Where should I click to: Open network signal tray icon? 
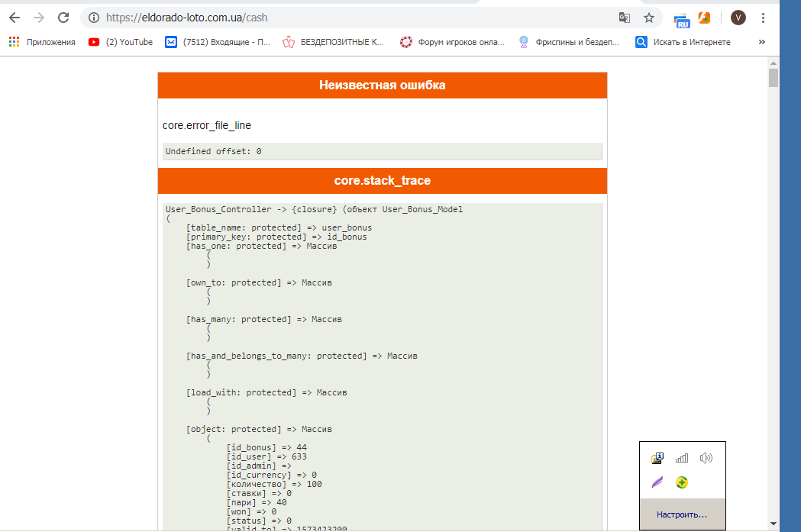coord(682,458)
